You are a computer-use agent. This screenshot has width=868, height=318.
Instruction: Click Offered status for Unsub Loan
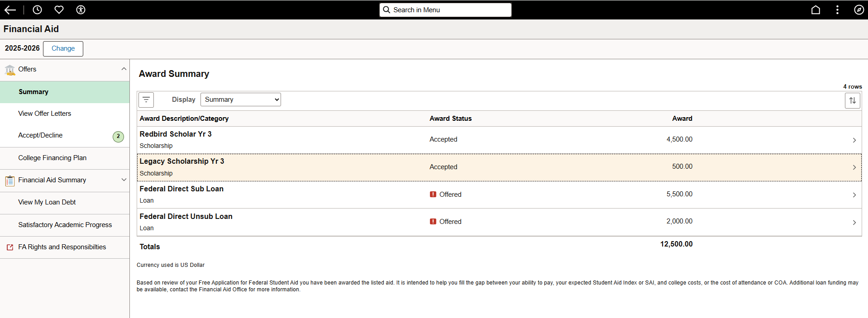pyautogui.click(x=450, y=222)
